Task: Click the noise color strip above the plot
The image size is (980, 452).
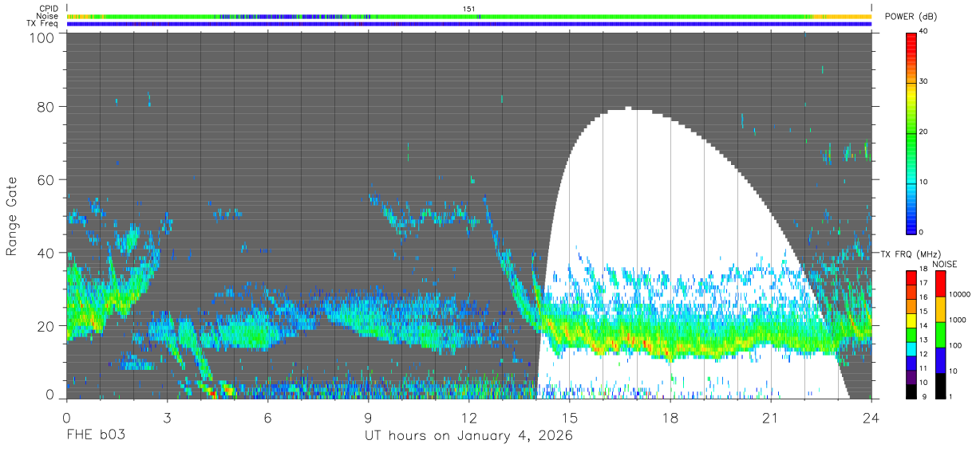Action: pyautogui.click(x=468, y=16)
